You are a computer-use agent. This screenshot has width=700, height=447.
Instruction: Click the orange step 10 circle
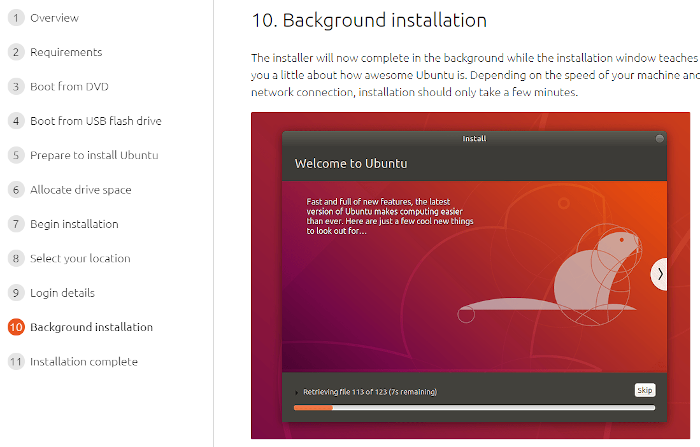pyautogui.click(x=16, y=327)
